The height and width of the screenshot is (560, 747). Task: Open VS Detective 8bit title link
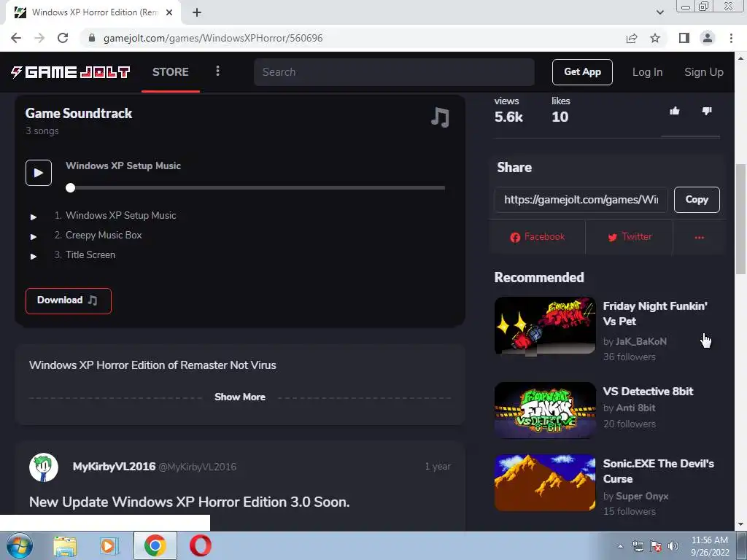648,391
